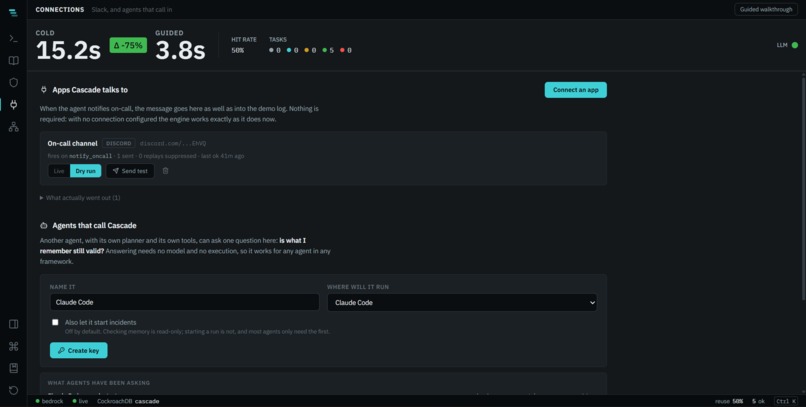This screenshot has width=806, height=407.
Task: Open the shield icon in sidebar
Action: point(13,83)
